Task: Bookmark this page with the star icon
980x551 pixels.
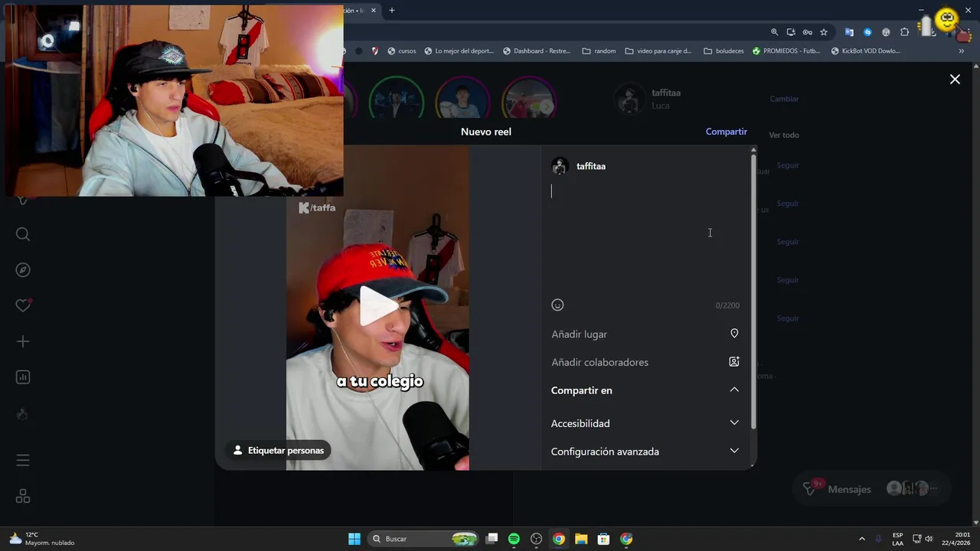Action: tap(824, 32)
